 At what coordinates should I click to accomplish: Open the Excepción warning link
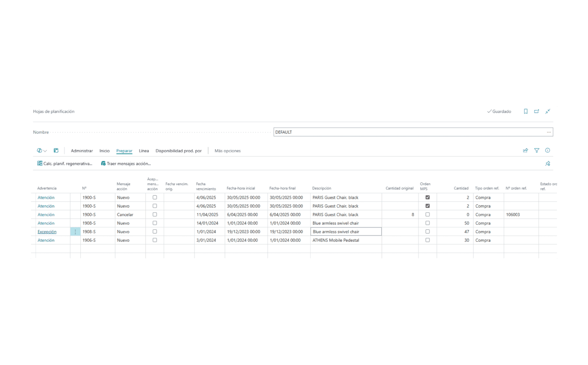[47, 232]
